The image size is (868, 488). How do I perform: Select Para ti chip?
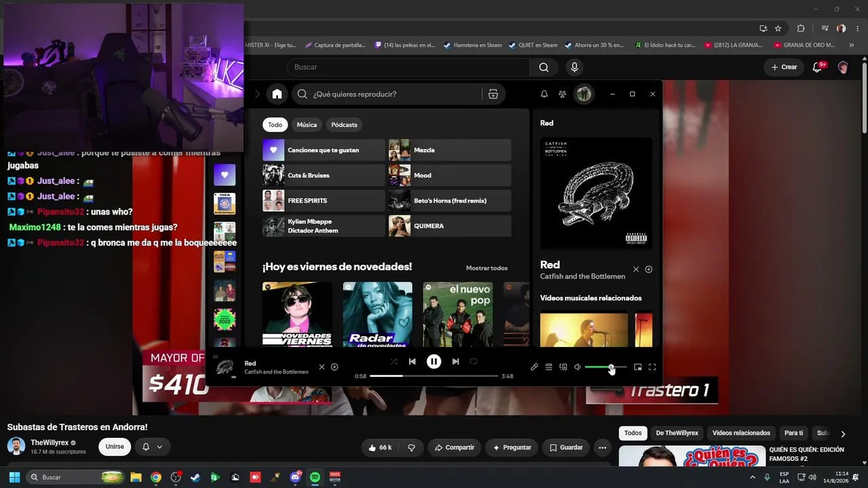[x=793, y=433]
